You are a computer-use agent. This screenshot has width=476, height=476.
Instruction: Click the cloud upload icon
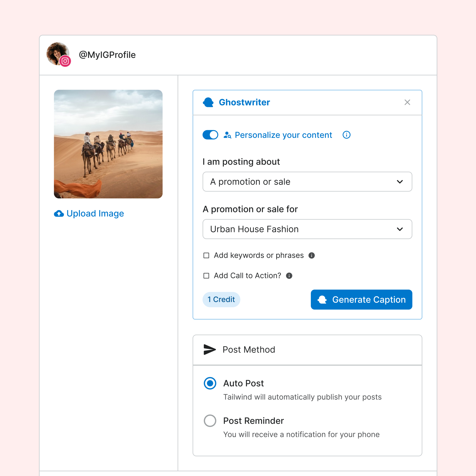[x=59, y=214]
